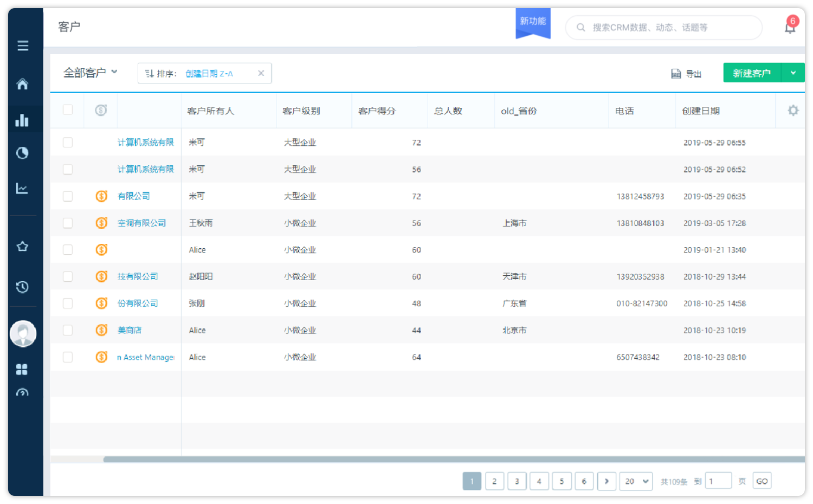Click coin icon in Asset Manager row
The height and width of the screenshot is (504, 813).
point(101,357)
